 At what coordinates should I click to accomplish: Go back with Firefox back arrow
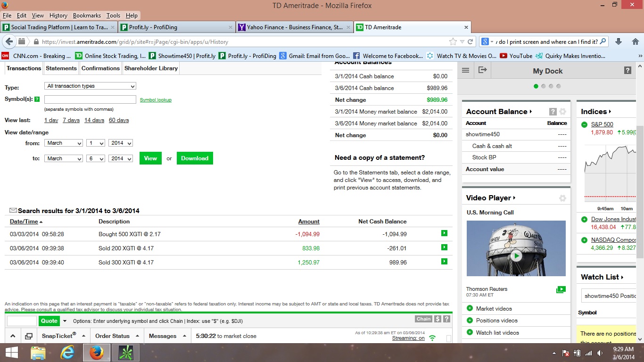[x=9, y=41]
